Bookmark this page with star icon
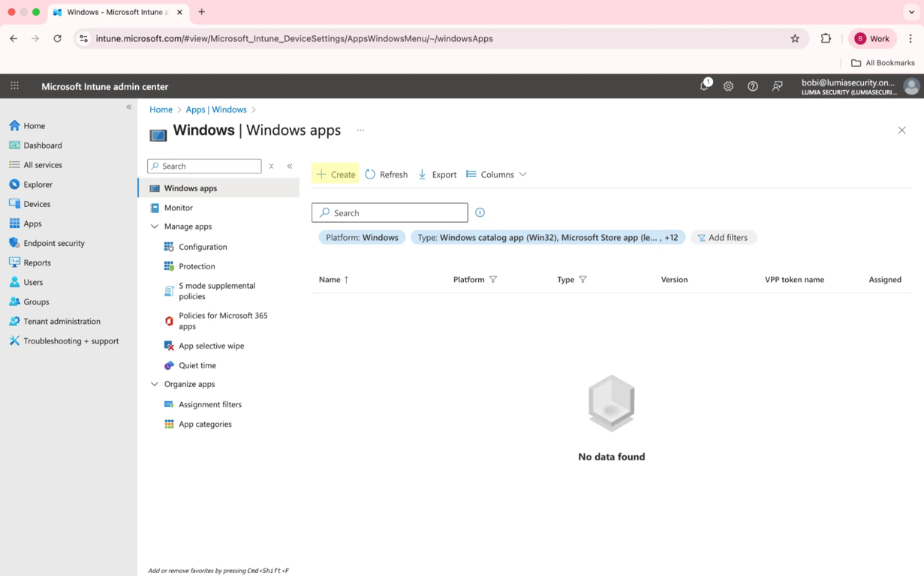Screen dimensions: 924x576 pyautogui.click(x=795, y=38)
